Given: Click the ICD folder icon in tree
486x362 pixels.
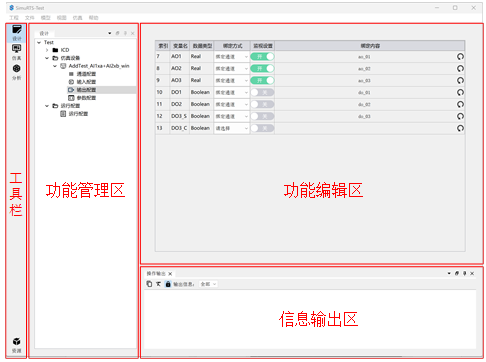Looking at the screenshot, I should pos(55,50).
